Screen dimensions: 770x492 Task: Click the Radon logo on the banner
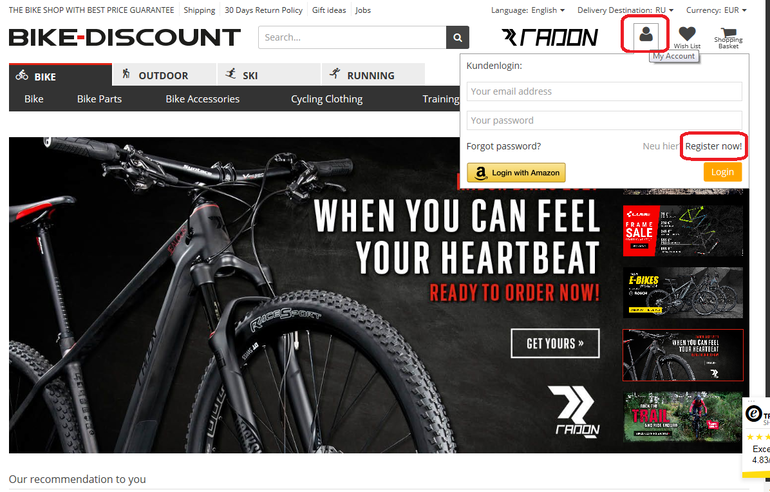[x=574, y=411]
